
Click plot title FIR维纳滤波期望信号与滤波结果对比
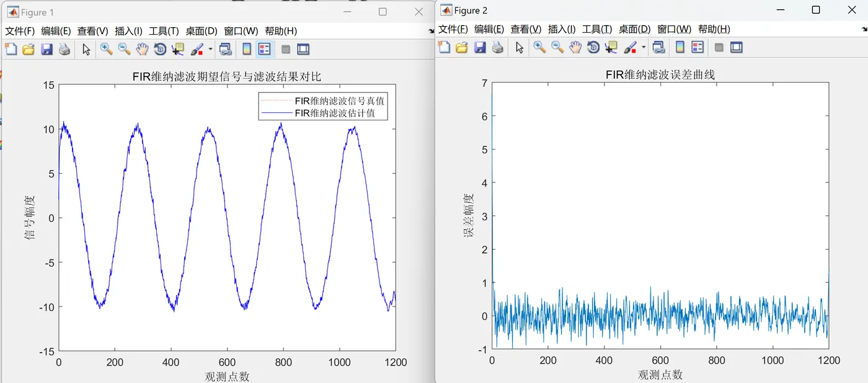(227, 76)
